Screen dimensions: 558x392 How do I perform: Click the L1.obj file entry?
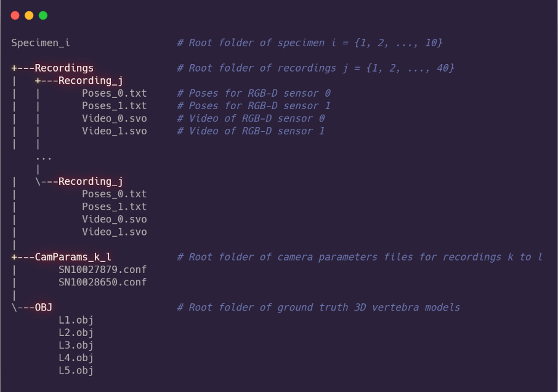76,320
